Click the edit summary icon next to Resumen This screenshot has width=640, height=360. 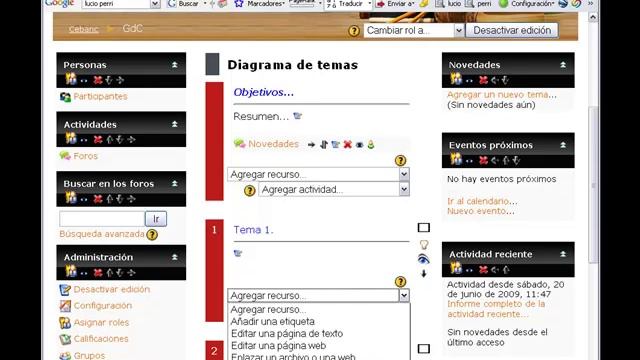298,116
